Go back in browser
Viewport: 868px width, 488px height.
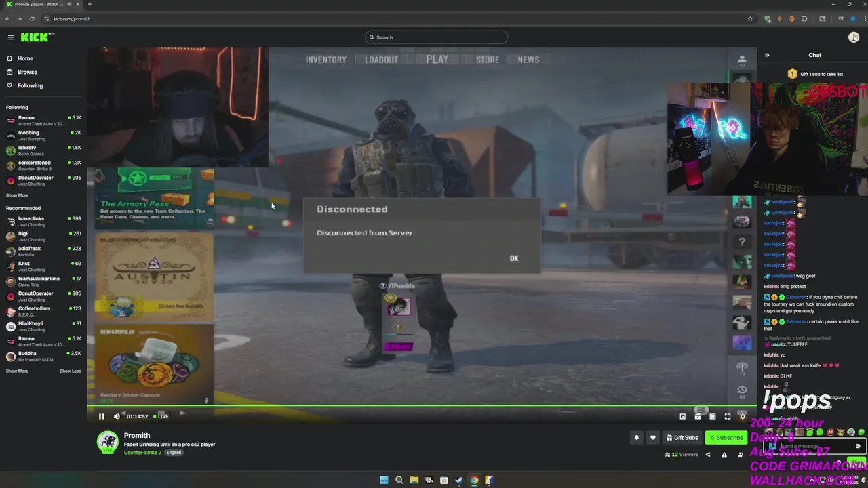[x=7, y=19]
